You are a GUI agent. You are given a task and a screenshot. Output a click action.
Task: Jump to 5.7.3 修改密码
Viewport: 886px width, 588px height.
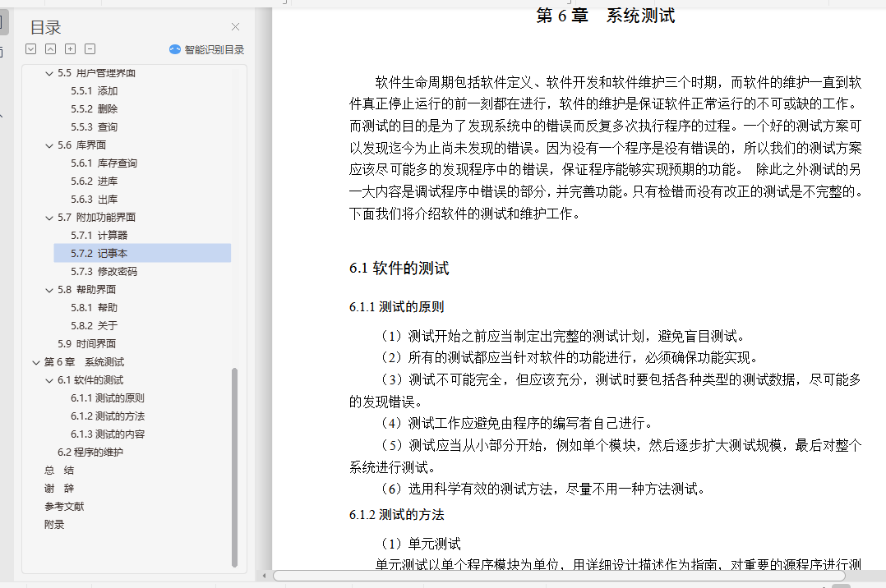[104, 272]
